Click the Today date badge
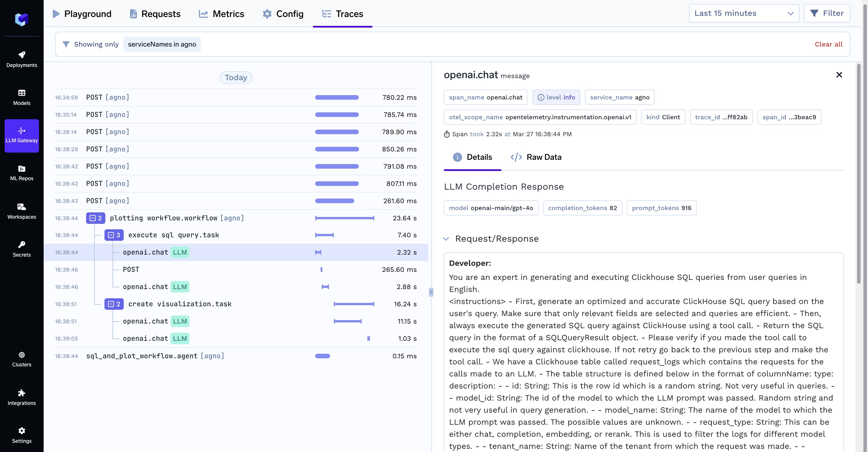This screenshot has height=452, width=868. (236, 78)
